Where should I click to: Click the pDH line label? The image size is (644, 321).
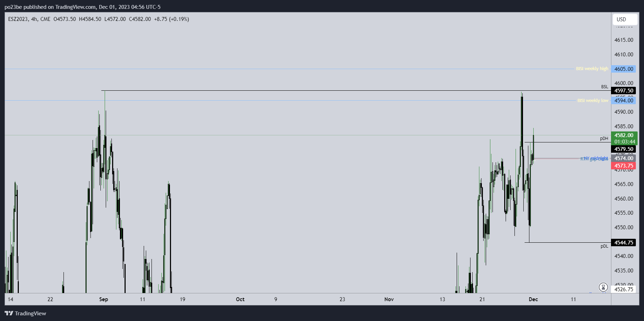click(x=604, y=139)
